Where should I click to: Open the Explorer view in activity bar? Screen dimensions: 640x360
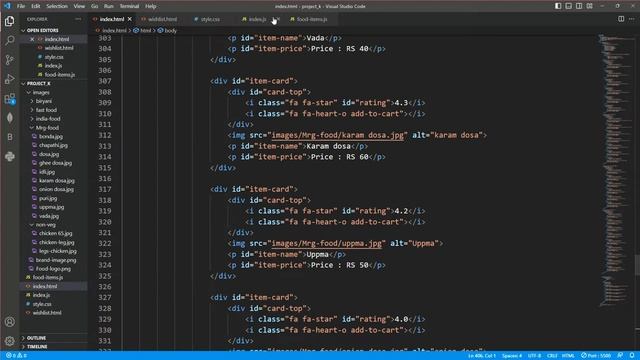(9, 21)
